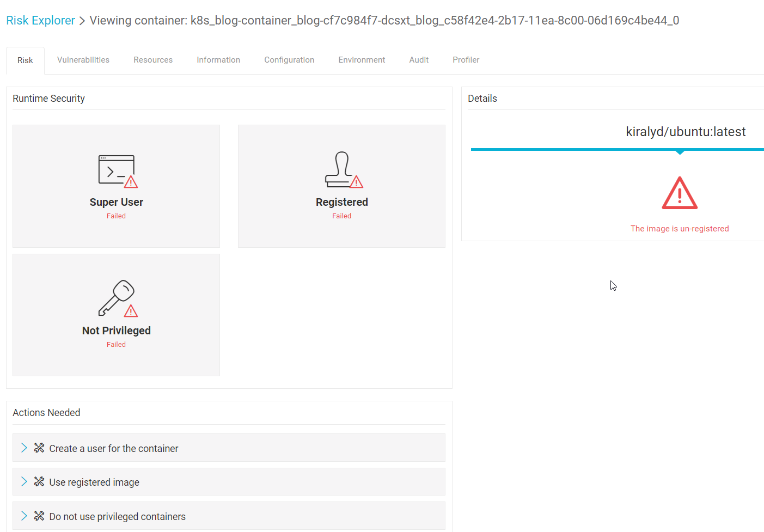
Task: Click the Not Privileged key icon
Action: click(x=117, y=298)
